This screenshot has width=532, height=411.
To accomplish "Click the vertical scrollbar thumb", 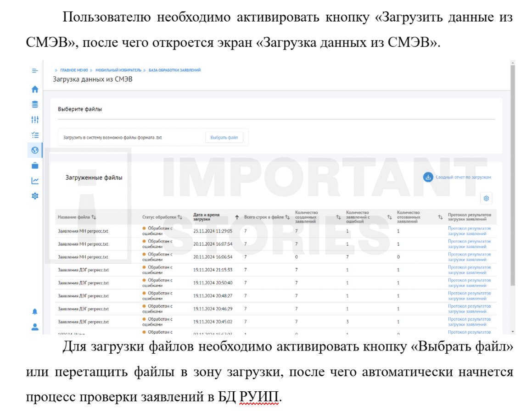I will coord(512,175).
